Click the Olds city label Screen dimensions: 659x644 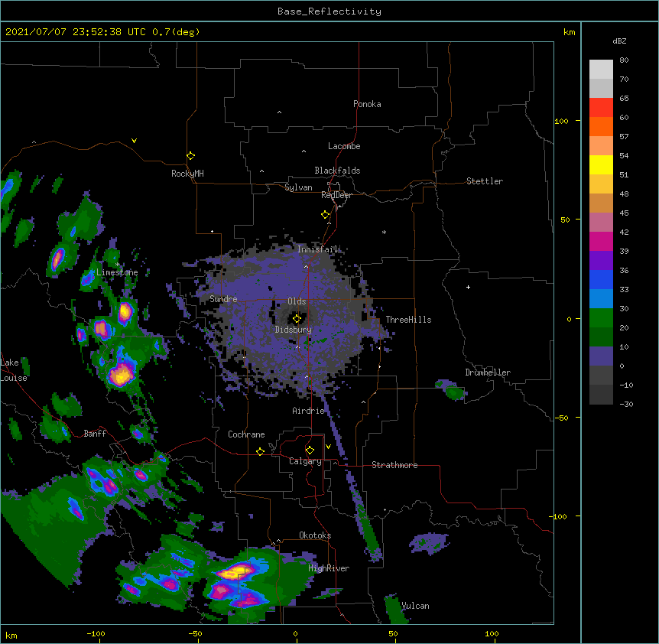[297, 301]
